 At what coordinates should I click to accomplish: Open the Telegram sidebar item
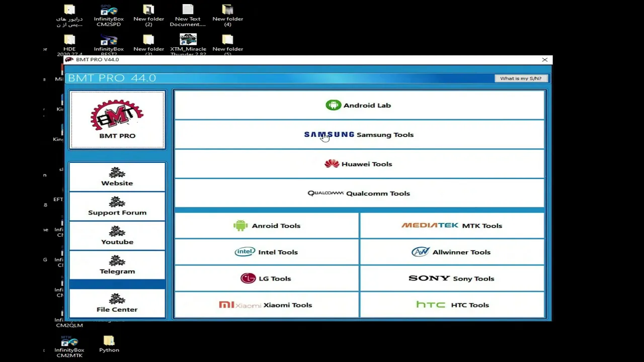(117, 265)
